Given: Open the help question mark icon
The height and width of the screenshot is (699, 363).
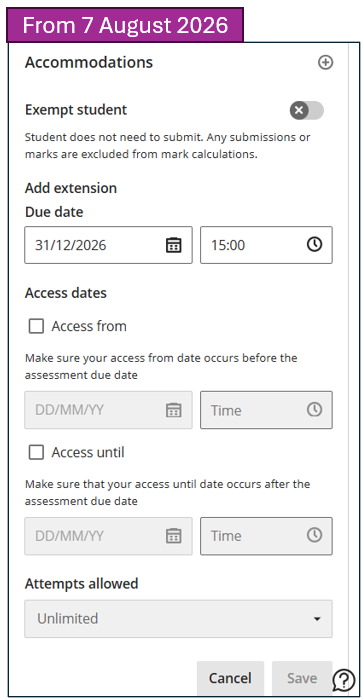Looking at the screenshot, I should click(x=344, y=680).
